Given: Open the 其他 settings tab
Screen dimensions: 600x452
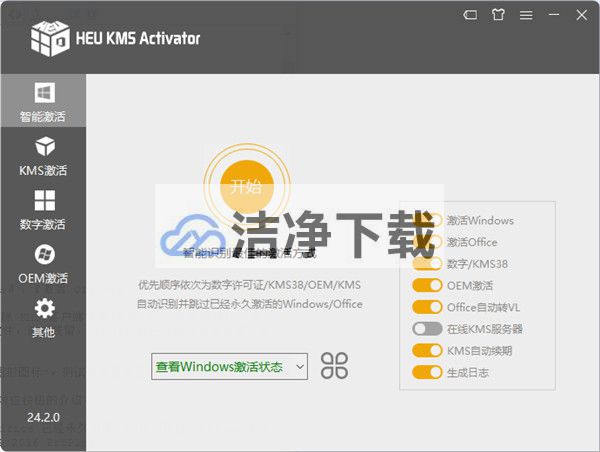Looking at the screenshot, I should [x=43, y=318].
